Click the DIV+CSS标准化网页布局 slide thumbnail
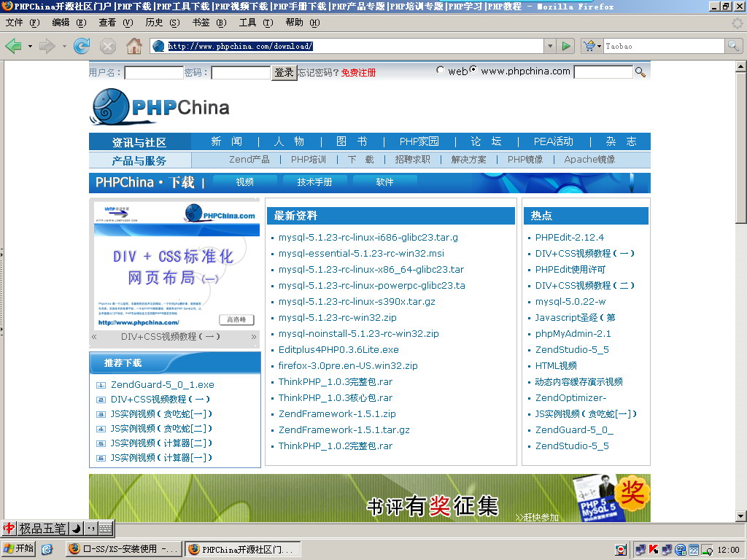Viewport: 747px width, 560px height. coord(177,265)
